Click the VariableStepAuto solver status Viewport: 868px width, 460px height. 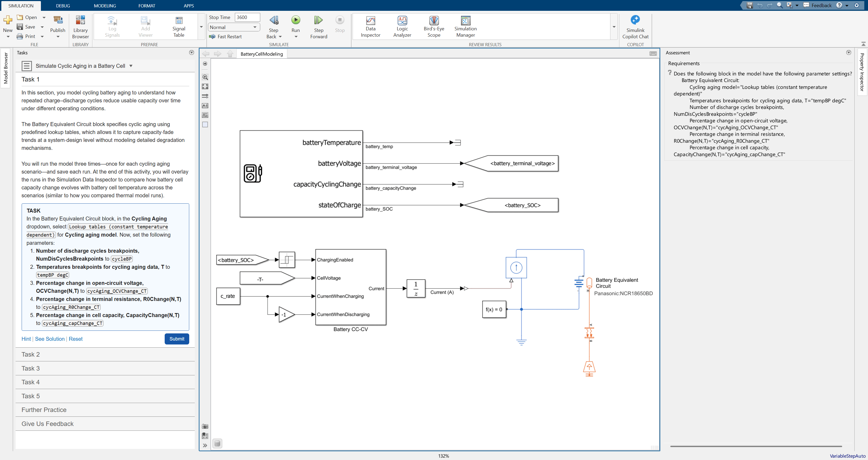pyautogui.click(x=847, y=456)
